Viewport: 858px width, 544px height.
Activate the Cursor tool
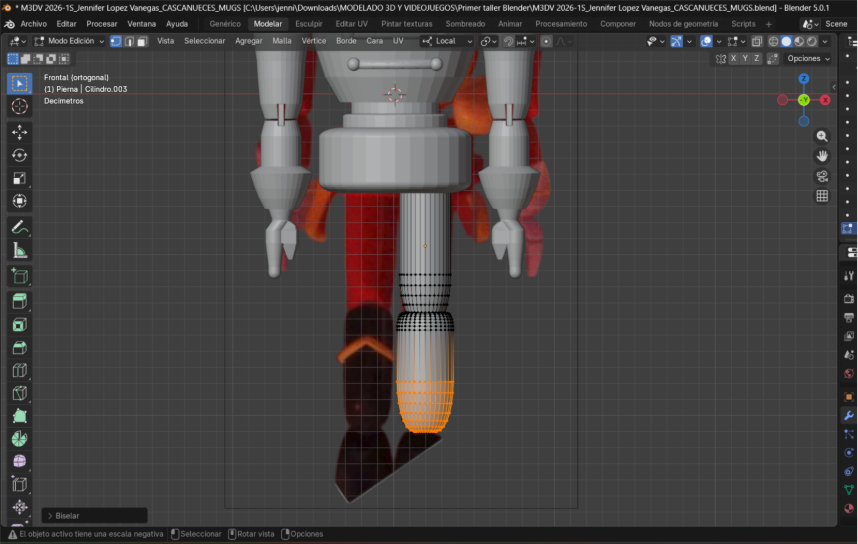[x=19, y=106]
